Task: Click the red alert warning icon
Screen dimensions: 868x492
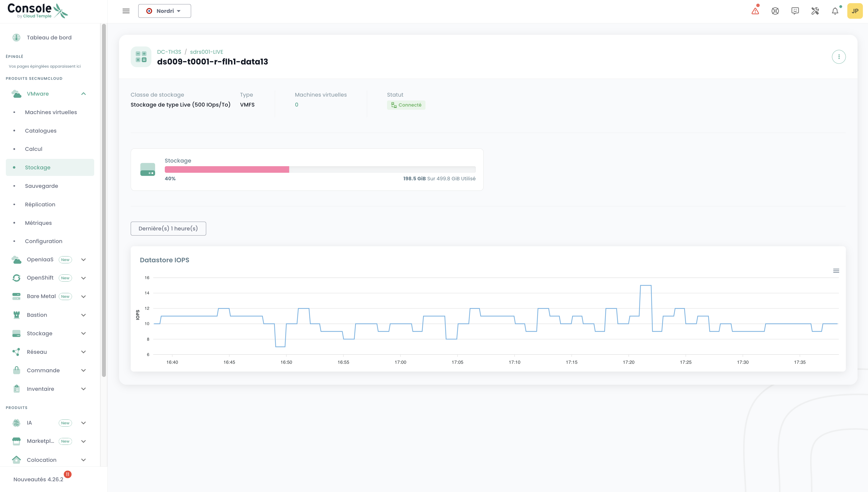Action: click(755, 11)
